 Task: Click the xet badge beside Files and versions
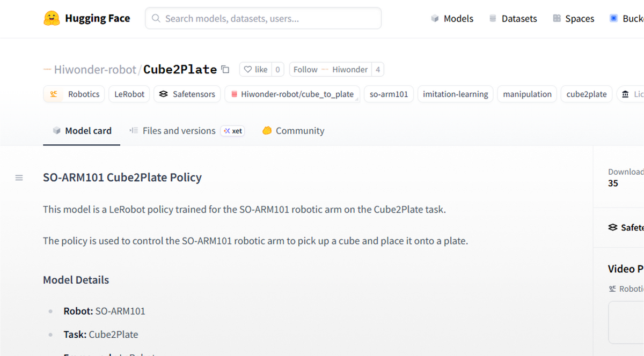coord(233,131)
